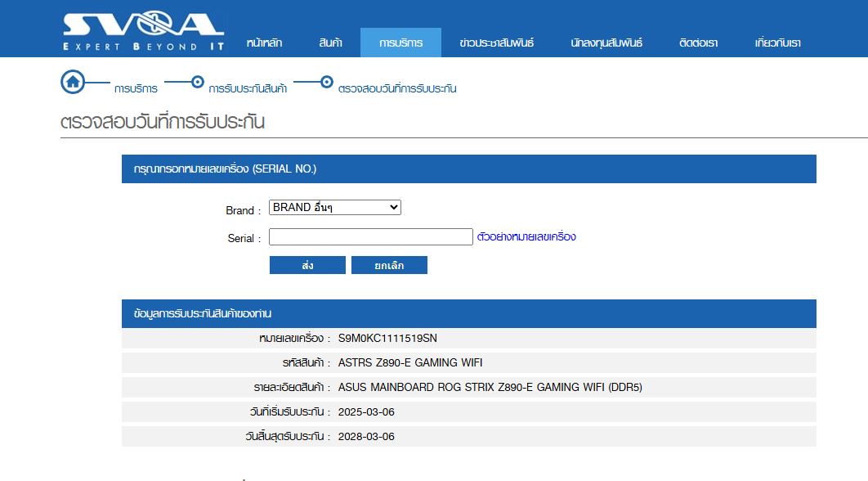
Task: Select the การบริการ navigation tab
Action: tap(400, 43)
